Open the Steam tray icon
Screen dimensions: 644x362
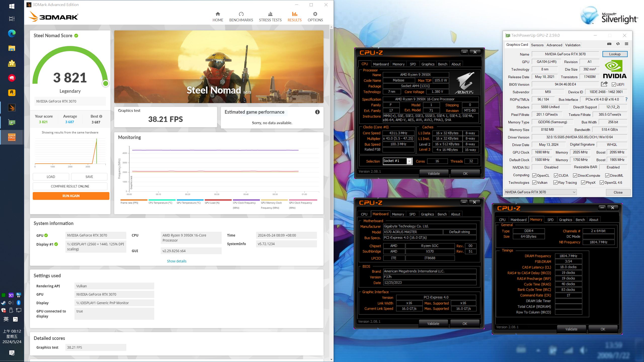(x=4, y=303)
